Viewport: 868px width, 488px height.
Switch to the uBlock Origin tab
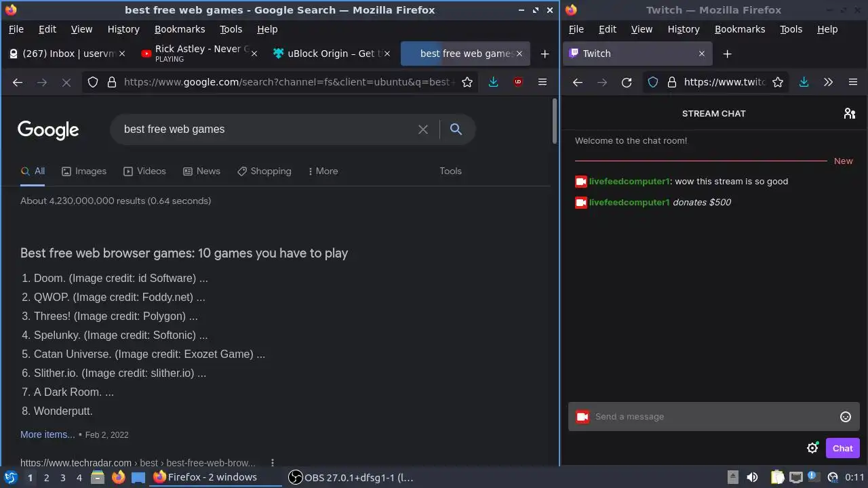[331, 54]
